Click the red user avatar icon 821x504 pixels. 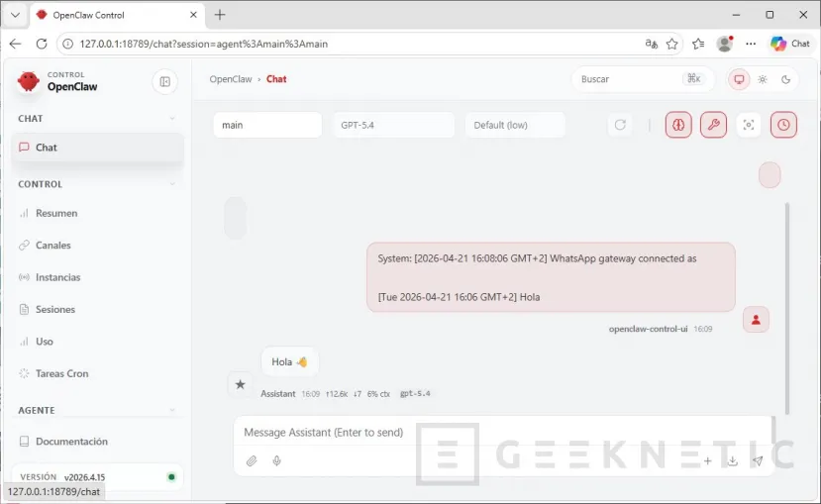click(756, 320)
